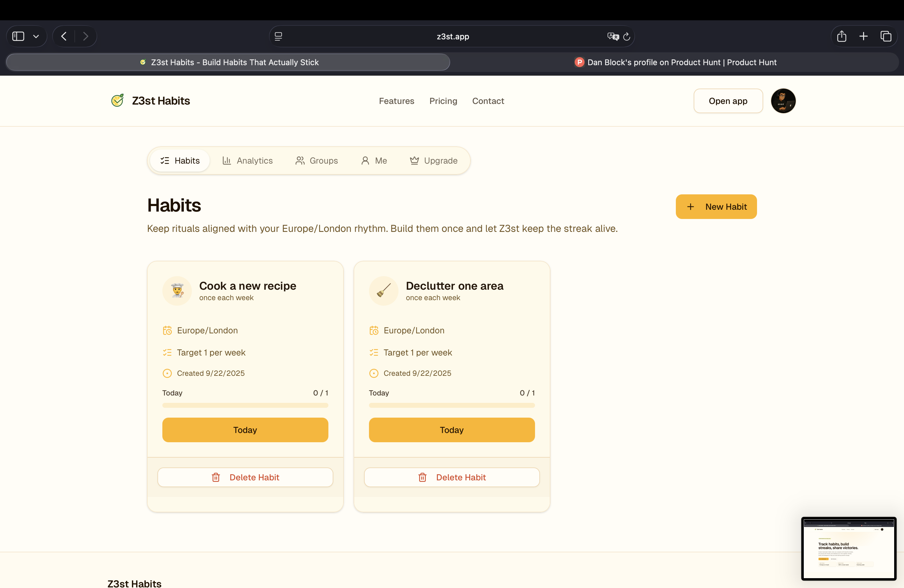This screenshot has width=904, height=588.
Task: Click Target 1 per week on Cook card
Action: pos(211,352)
